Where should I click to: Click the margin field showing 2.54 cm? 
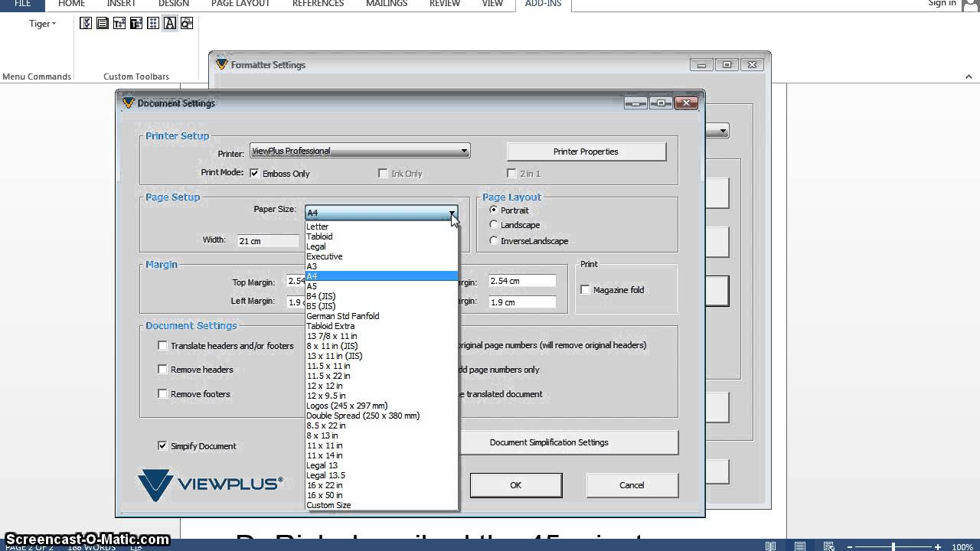pos(521,281)
